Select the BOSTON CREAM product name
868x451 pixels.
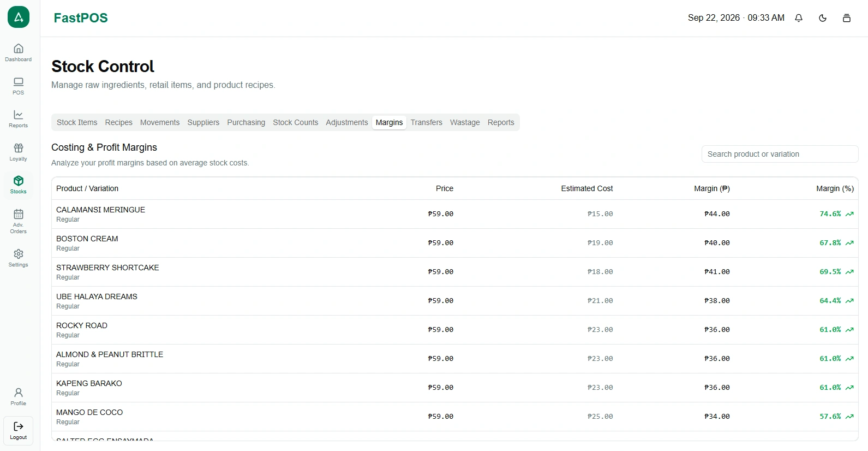click(87, 239)
